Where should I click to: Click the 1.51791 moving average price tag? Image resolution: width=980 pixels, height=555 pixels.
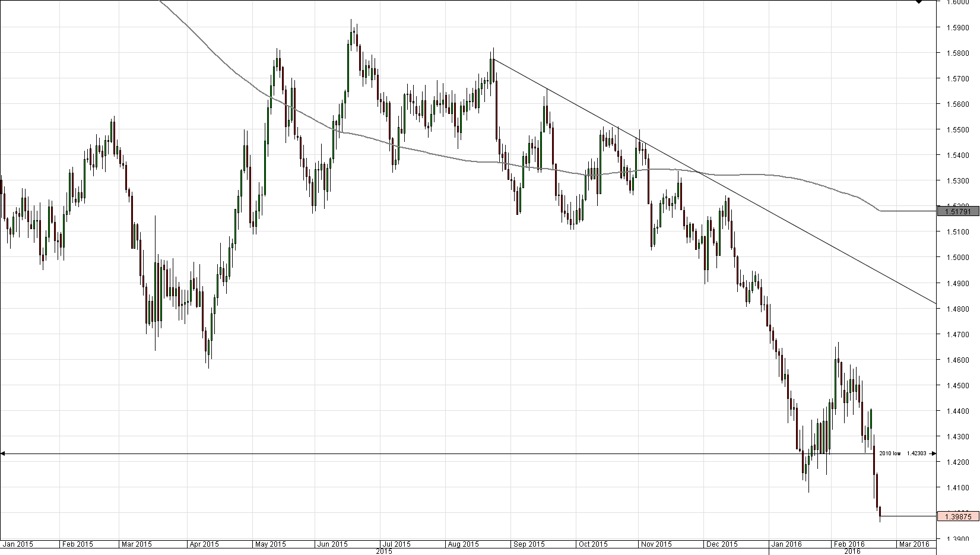click(957, 211)
